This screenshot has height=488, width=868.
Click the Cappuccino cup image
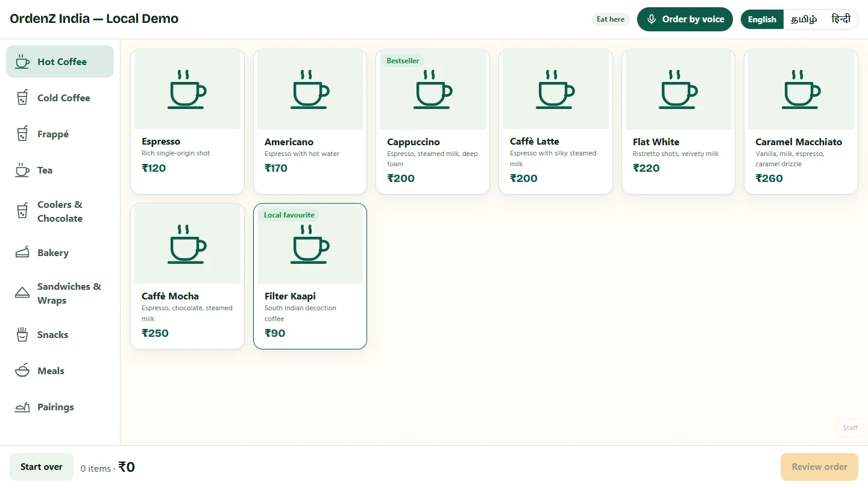433,89
